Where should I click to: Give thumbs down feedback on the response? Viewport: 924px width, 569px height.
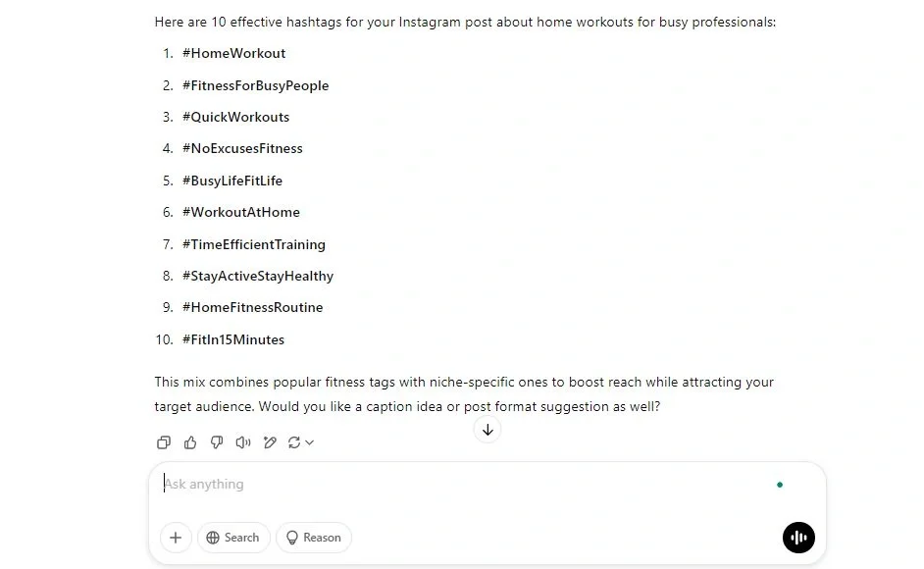[217, 442]
